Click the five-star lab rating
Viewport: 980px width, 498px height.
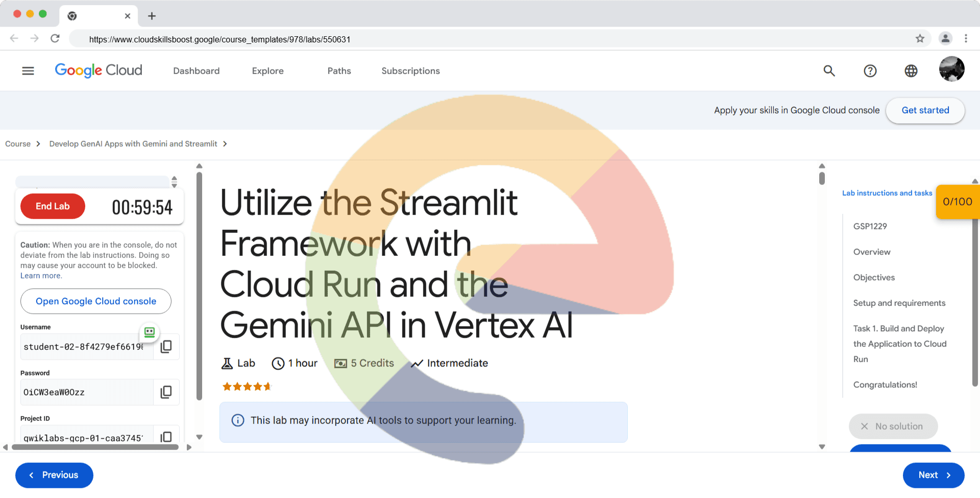pos(247,387)
